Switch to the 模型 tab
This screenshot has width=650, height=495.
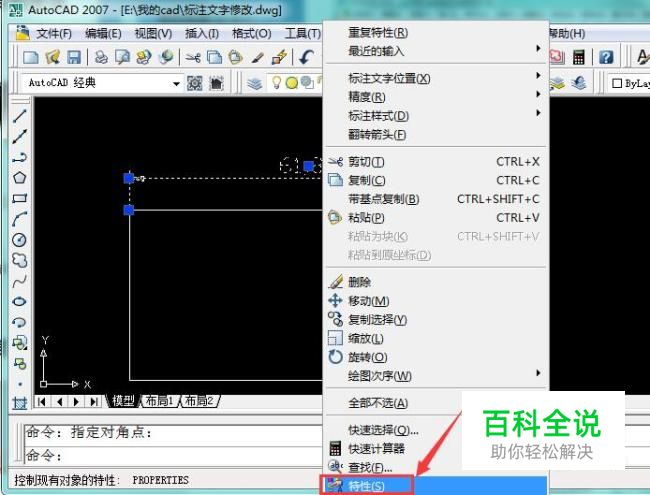coord(123,401)
